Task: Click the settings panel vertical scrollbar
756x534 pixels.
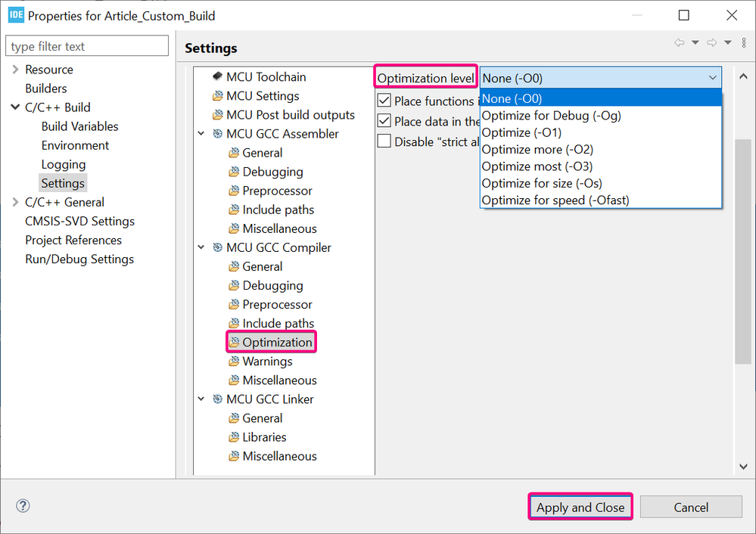Action: point(743,250)
